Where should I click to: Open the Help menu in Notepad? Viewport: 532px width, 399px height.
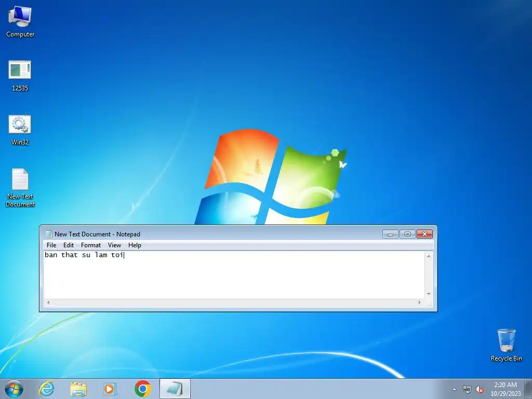tap(135, 245)
